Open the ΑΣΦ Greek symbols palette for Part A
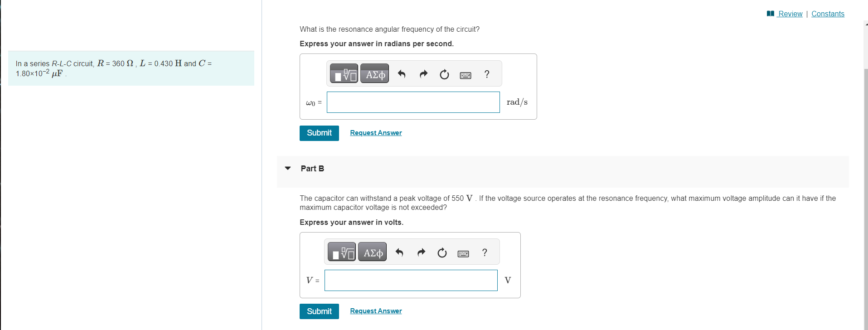 374,73
